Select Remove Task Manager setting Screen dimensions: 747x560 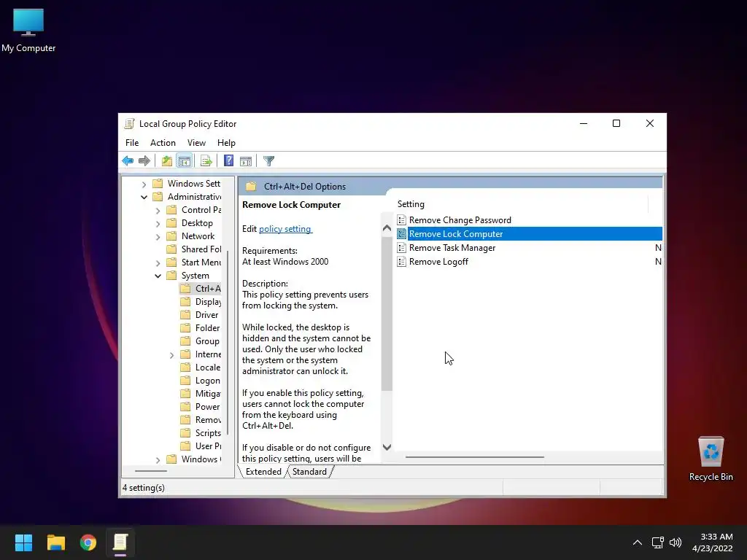(x=452, y=248)
